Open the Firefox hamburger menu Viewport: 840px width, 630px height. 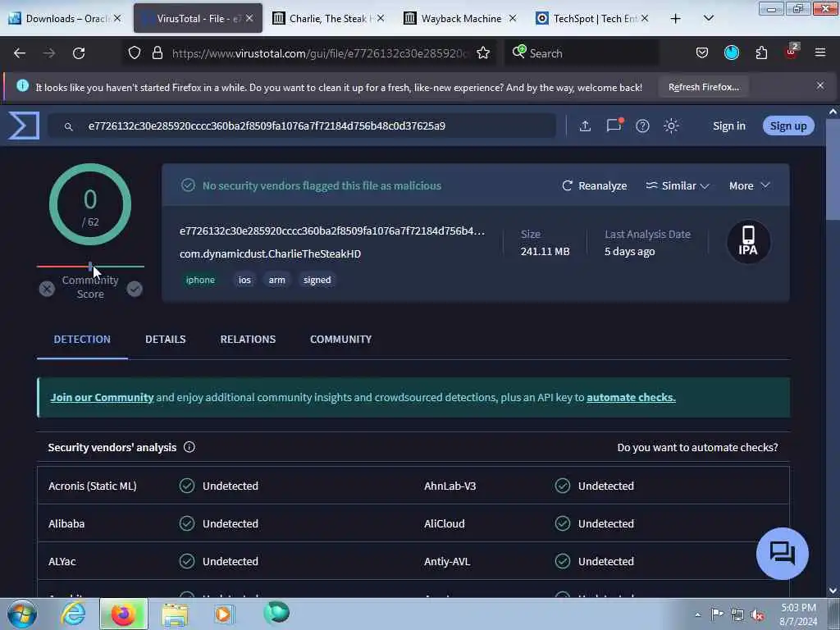click(x=820, y=52)
